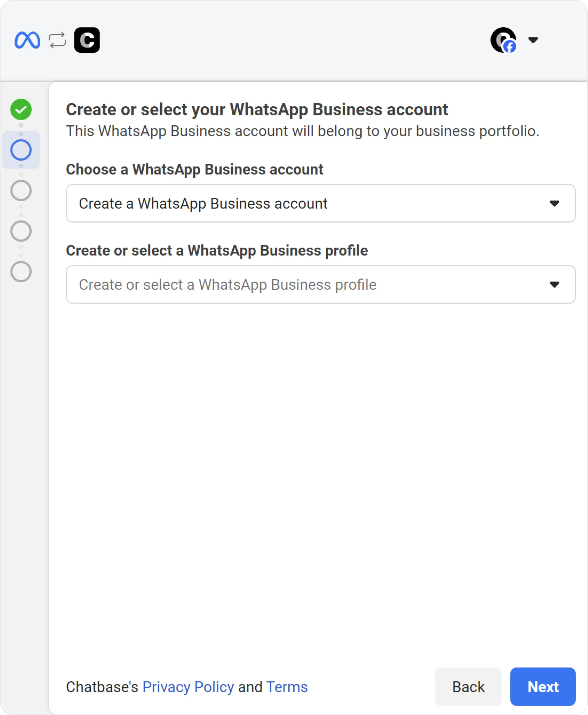588x715 pixels.
Task: Click the sync arrows icon
Action: point(57,40)
